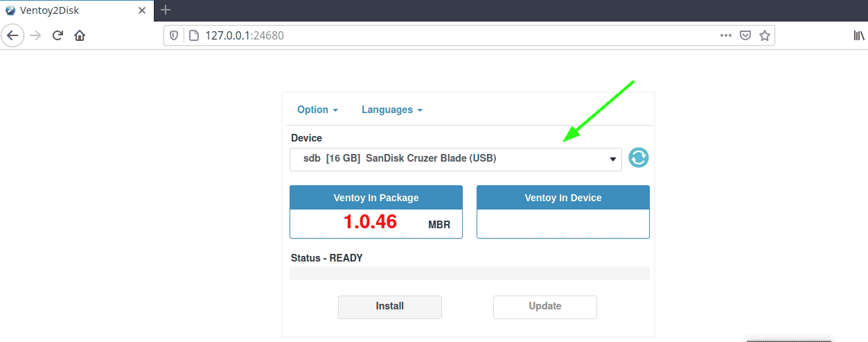Click the status progress bar
868x342 pixels.
pos(470,273)
